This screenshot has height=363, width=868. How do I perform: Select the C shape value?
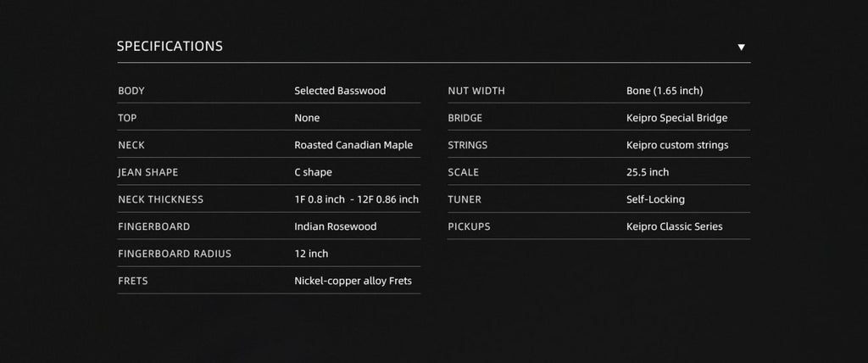coord(313,172)
